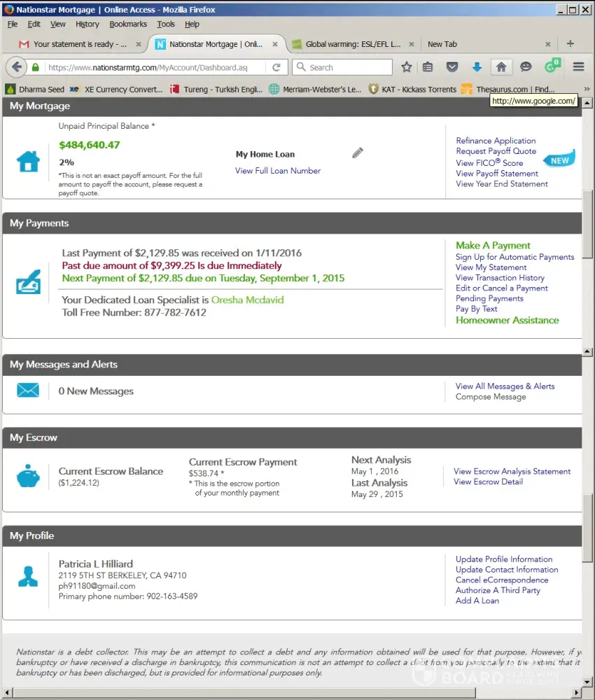The height and width of the screenshot is (700, 595).
Task: Open the Tools menu
Action: [166, 24]
